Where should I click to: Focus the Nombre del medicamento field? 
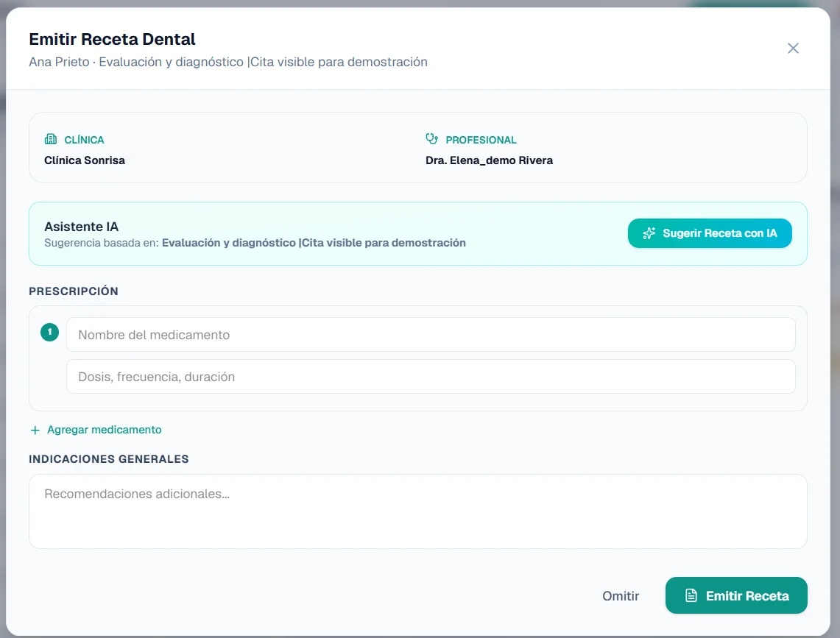[431, 335]
